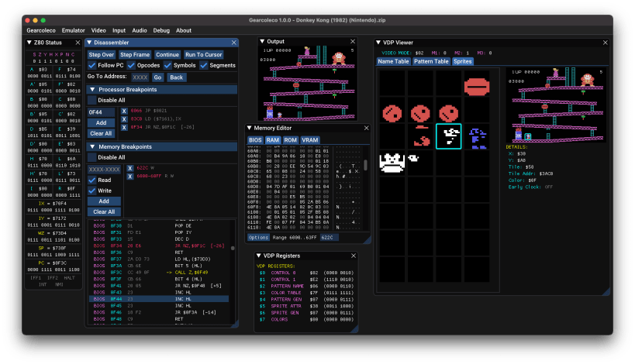Click the Run To Cursor button
Screen dimensions: 635x364
coord(204,54)
